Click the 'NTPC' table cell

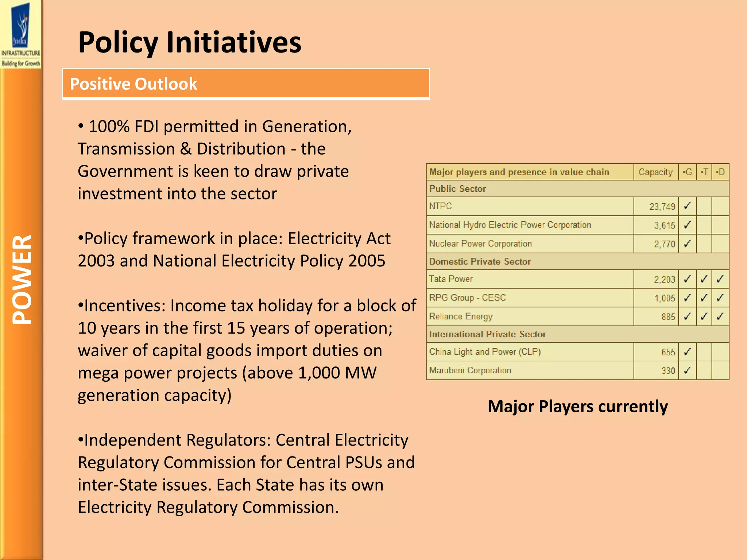(x=530, y=206)
